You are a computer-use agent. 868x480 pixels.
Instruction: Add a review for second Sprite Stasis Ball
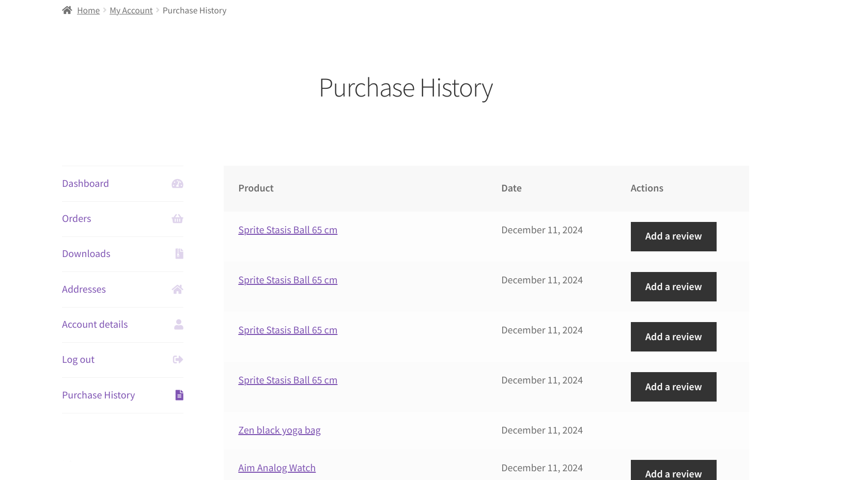tap(674, 286)
